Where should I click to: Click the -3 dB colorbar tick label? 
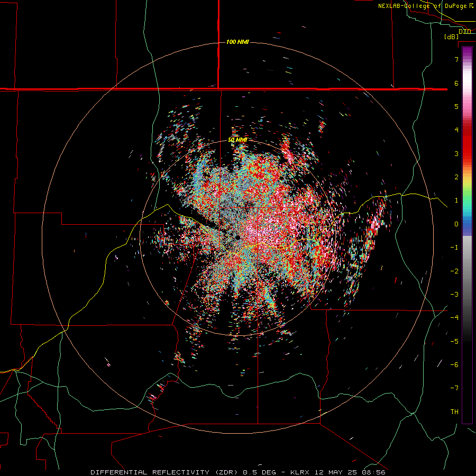click(454, 295)
